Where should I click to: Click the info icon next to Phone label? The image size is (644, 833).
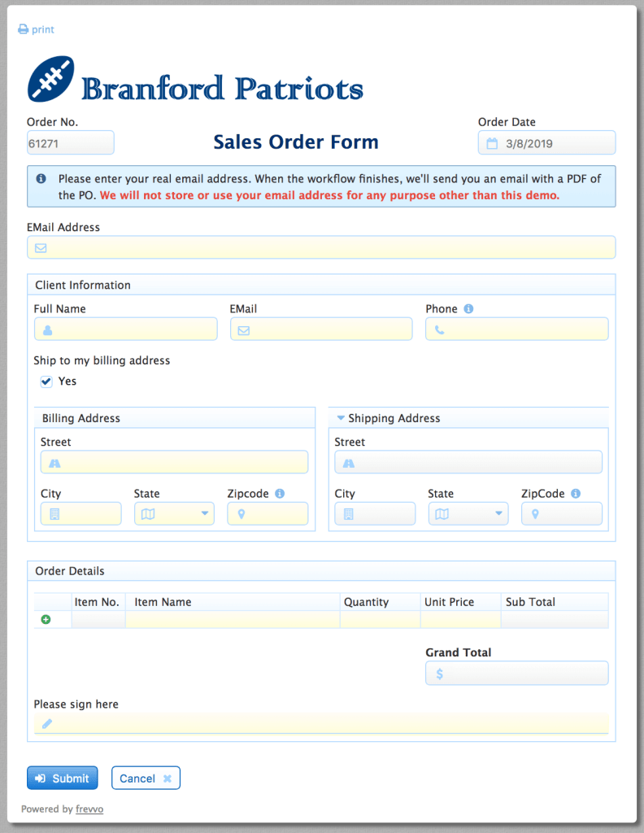468,308
